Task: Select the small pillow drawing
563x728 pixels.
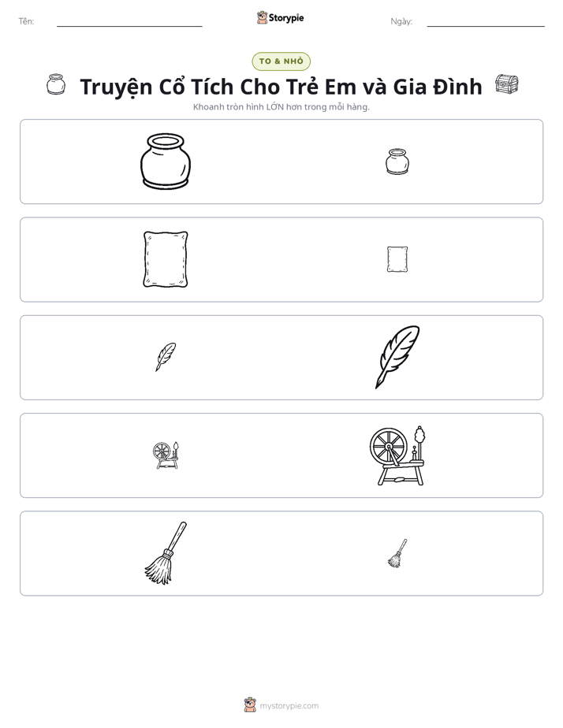Action: 397,259
